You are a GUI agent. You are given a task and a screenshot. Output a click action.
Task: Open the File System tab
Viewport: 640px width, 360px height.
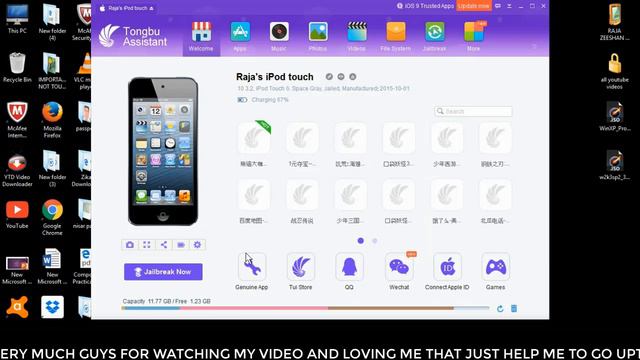tap(396, 37)
